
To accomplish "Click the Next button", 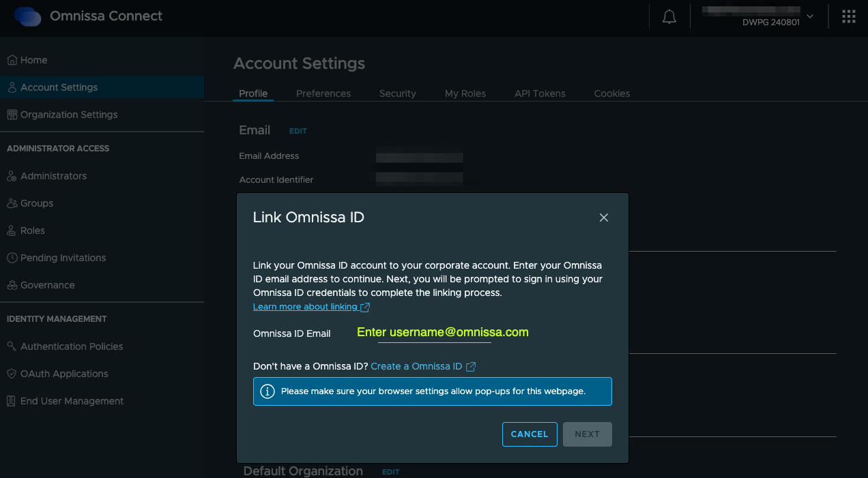I will (x=587, y=434).
